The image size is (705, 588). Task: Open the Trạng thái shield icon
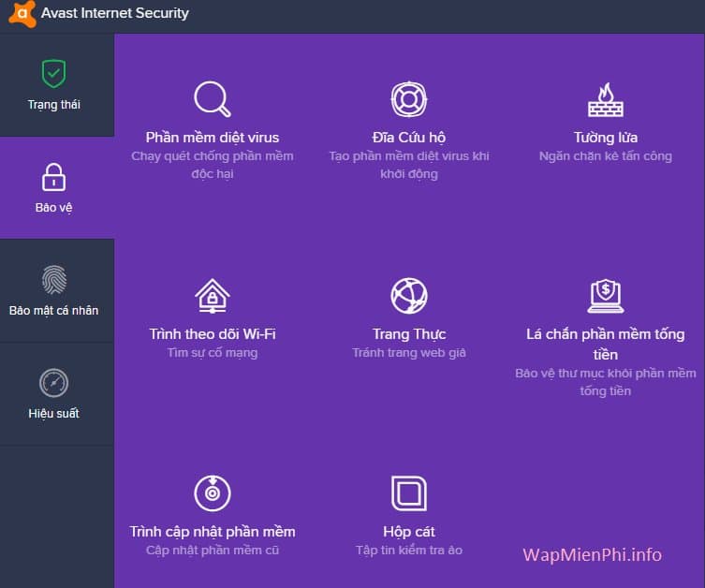54,73
